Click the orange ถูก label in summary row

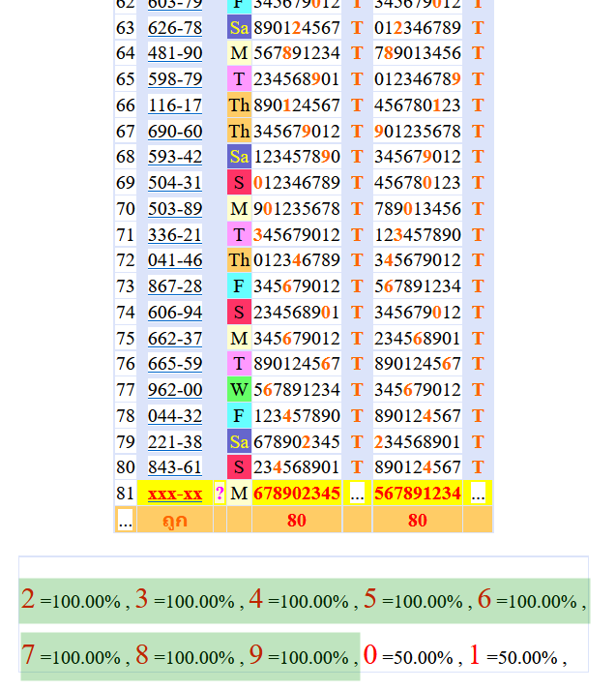tap(175, 520)
